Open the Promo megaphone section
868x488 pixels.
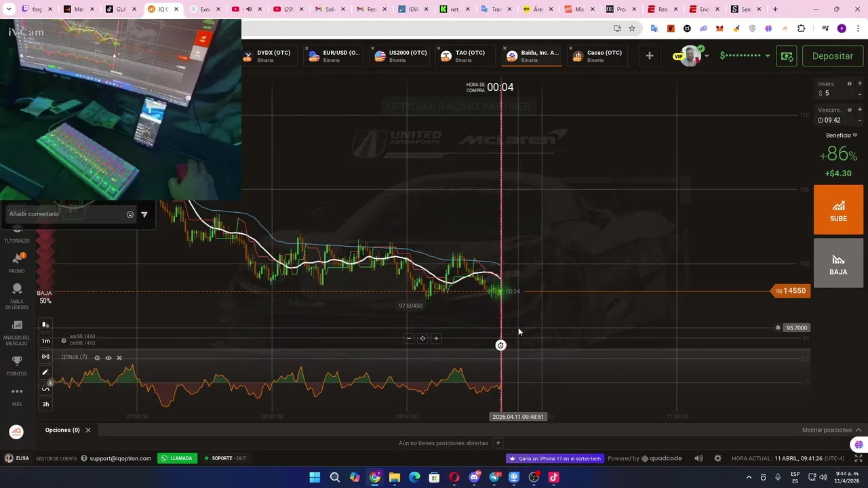[17, 263]
